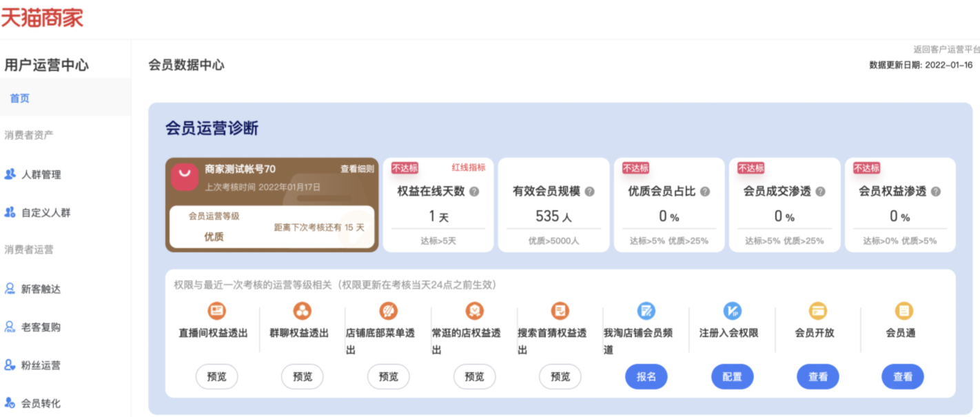Select the 群聊权益透出 icon
Screen dimensions: 980x417
pyautogui.click(x=303, y=312)
